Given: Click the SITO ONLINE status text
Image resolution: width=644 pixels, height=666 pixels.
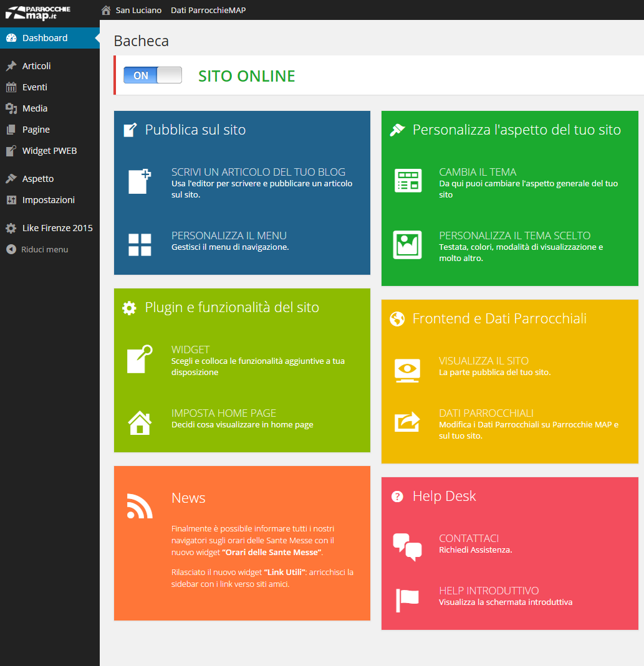Looking at the screenshot, I should point(246,76).
